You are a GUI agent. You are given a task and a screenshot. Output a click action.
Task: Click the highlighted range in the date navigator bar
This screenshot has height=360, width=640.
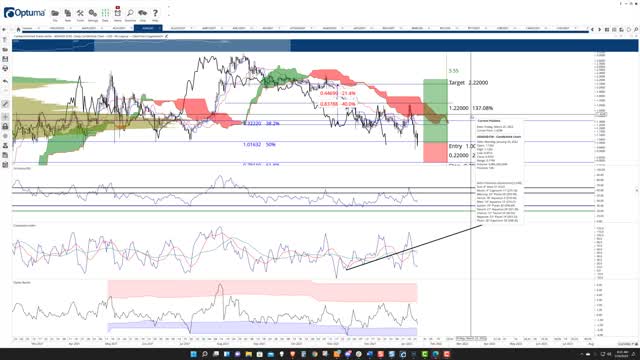click(192, 45)
